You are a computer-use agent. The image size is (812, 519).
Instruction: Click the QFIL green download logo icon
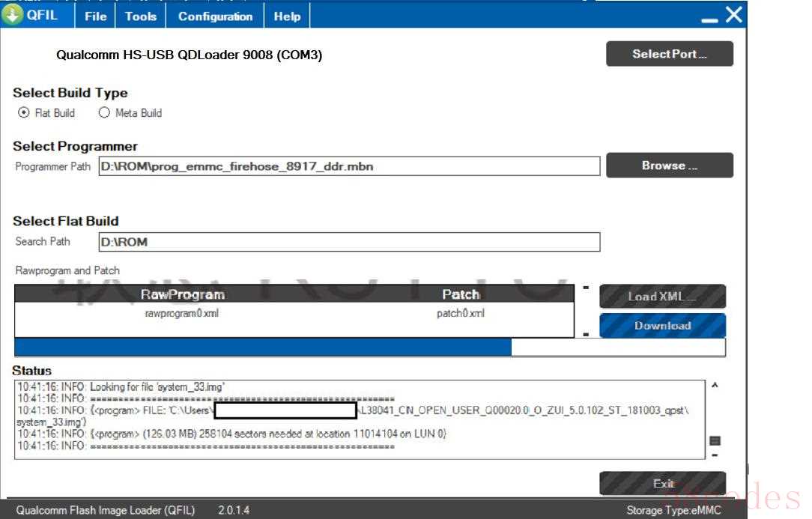click(12, 16)
